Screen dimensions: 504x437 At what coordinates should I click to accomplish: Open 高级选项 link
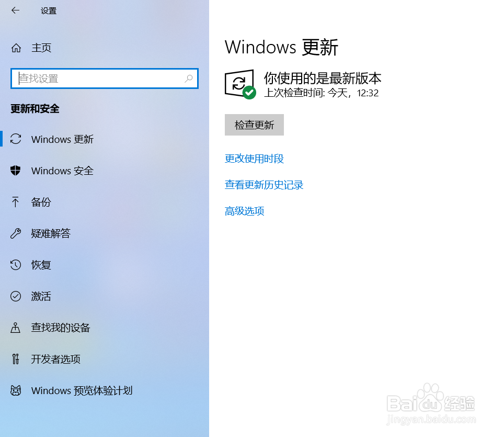[244, 211]
